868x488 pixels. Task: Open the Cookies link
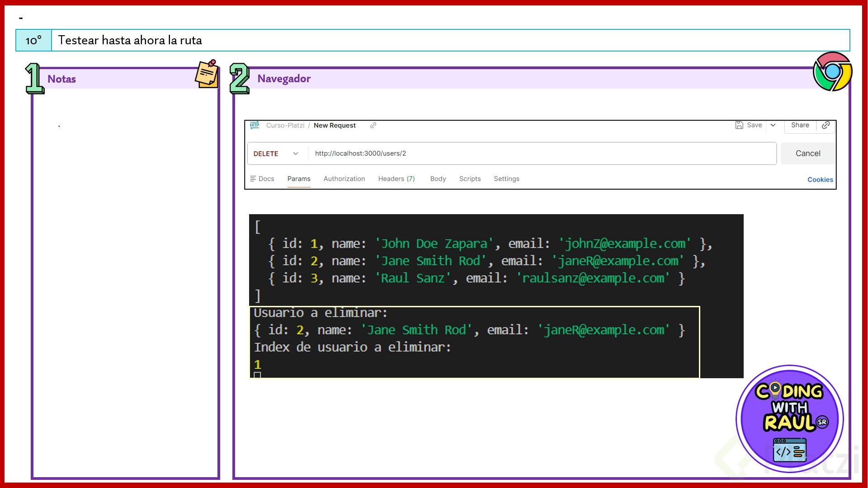click(820, 180)
